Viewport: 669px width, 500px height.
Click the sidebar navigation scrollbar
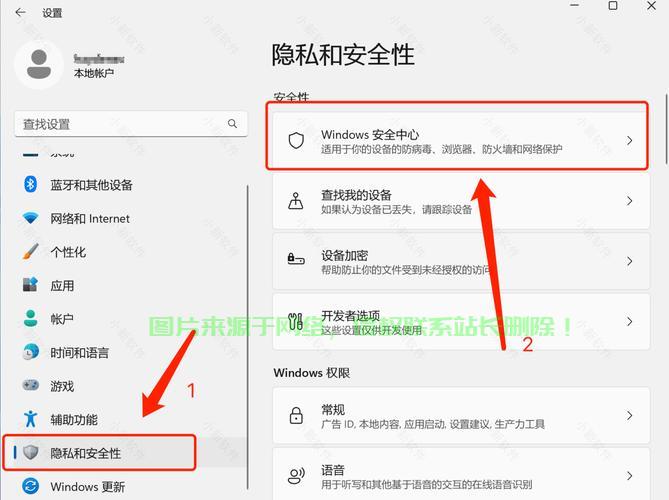[x=247, y=337]
